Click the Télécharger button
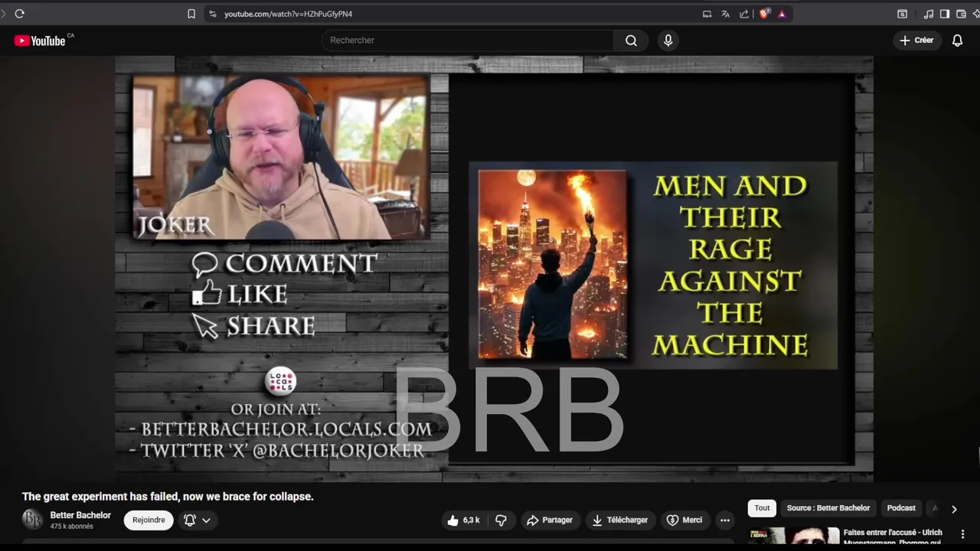The image size is (980, 551). tap(620, 520)
